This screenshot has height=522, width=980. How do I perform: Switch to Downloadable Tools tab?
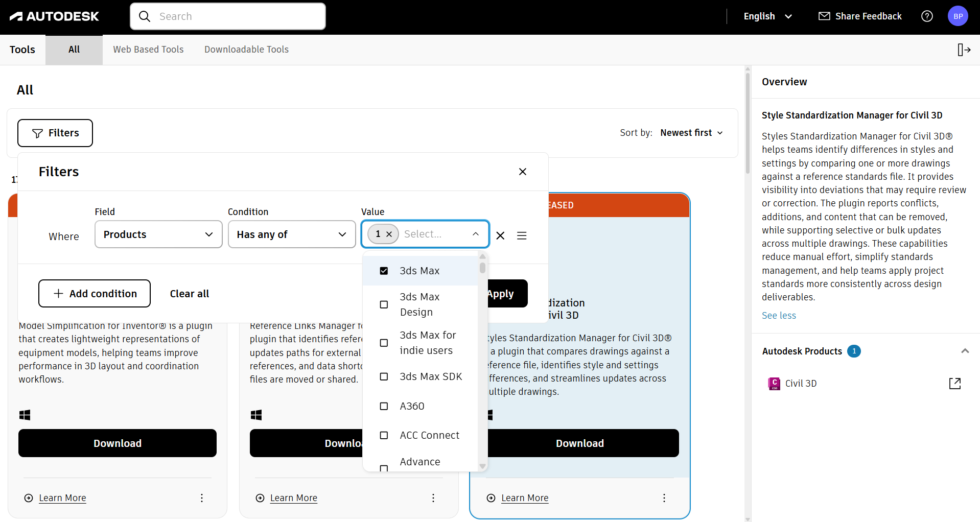[246, 50]
